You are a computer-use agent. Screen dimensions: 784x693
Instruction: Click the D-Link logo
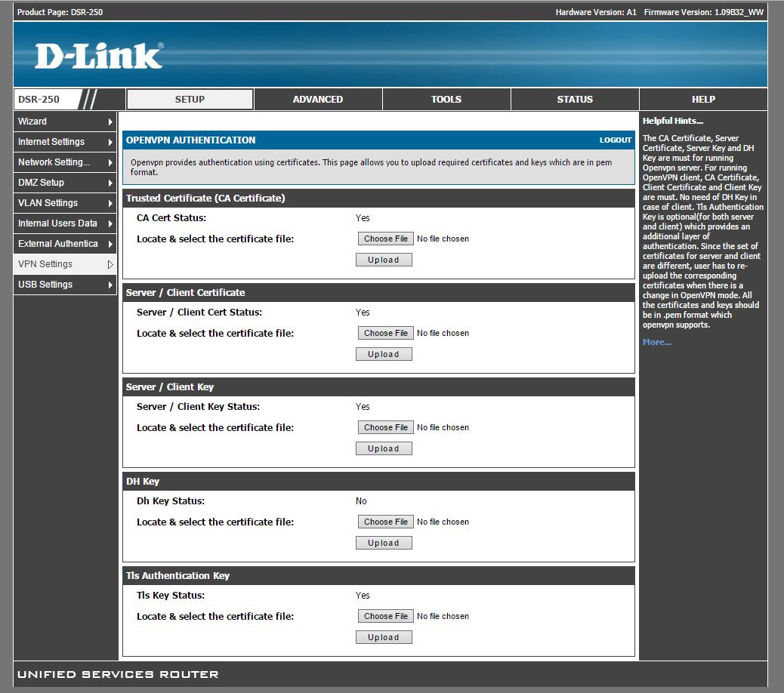coord(99,55)
